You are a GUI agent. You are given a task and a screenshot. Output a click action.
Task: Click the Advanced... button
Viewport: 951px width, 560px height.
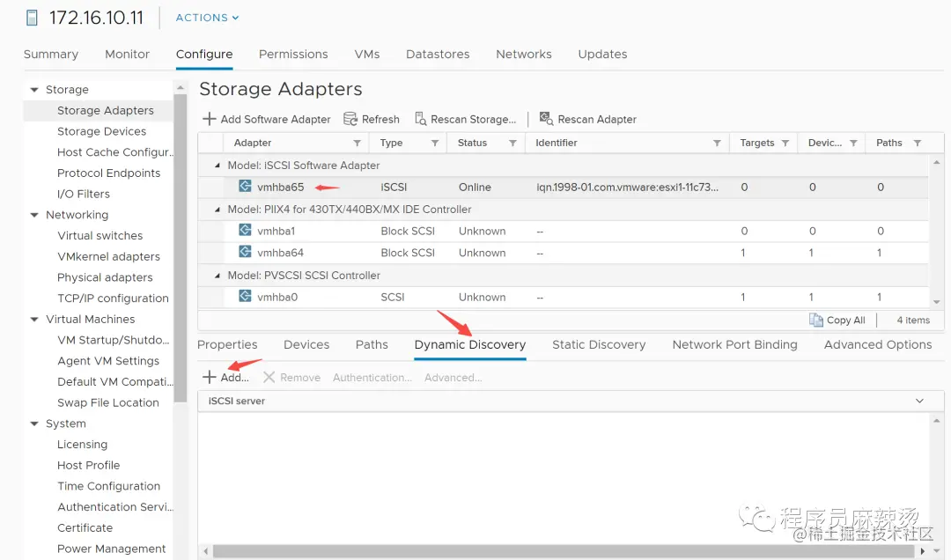[x=453, y=378]
